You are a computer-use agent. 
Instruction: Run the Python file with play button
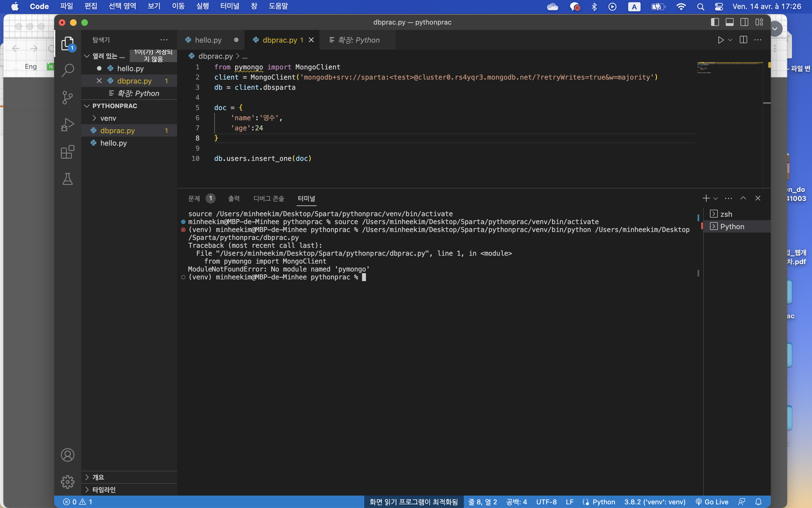pyautogui.click(x=720, y=40)
